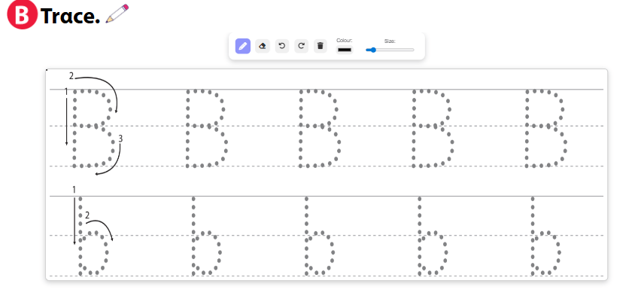Redo the undone stroke
This screenshot has height=302, width=644.
click(x=301, y=46)
